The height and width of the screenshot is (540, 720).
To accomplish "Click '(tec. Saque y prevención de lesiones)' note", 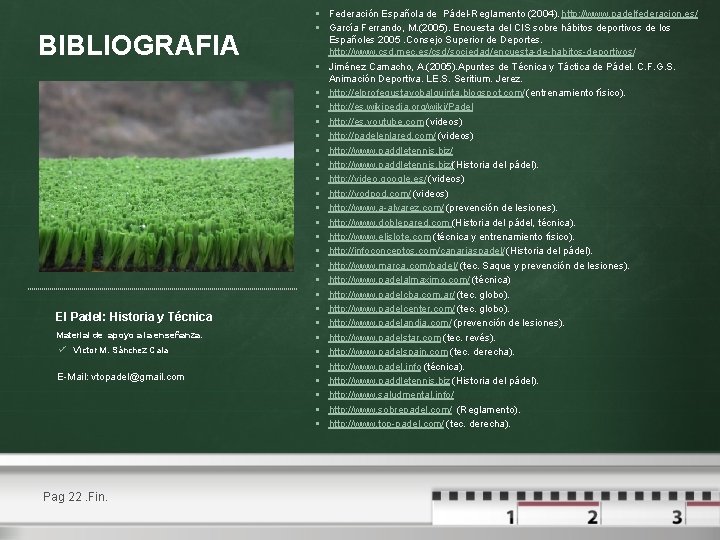I will pyautogui.click(x=544, y=266).
